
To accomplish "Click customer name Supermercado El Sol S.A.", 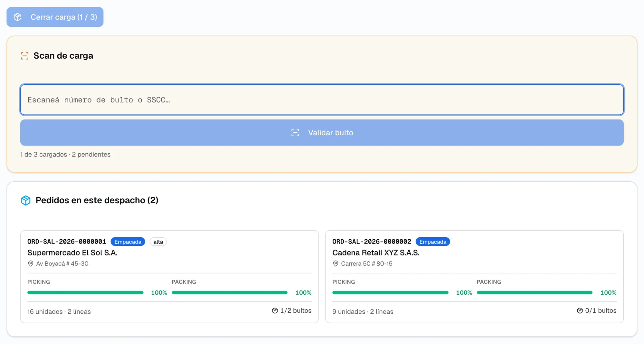I will click(72, 253).
